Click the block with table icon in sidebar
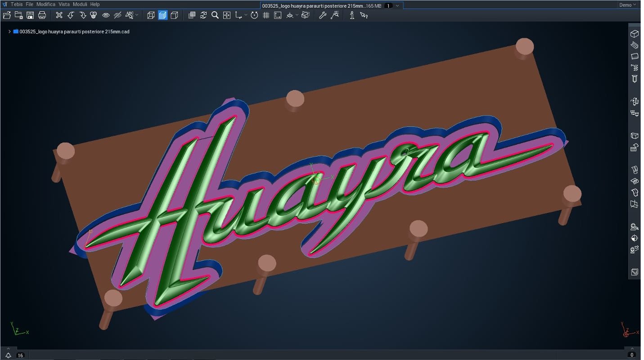This screenshot has width=644, height=360. tap(635, 147)
